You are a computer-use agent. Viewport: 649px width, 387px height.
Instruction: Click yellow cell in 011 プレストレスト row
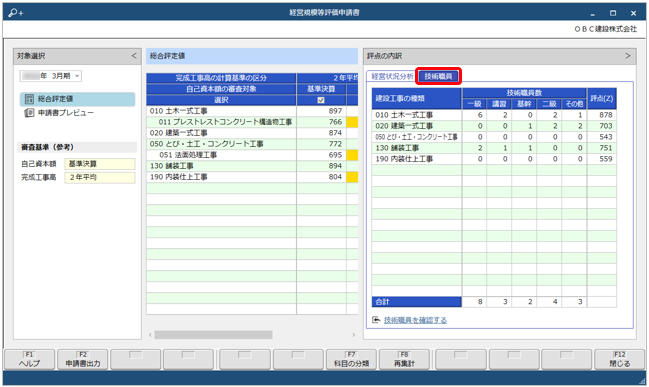coord(352,122)
